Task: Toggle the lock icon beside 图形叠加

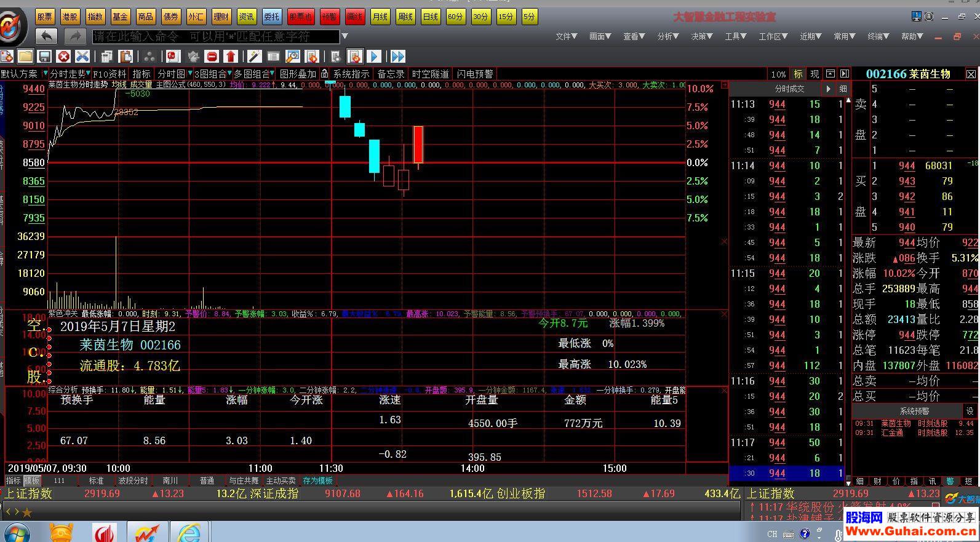Action: 324,74
